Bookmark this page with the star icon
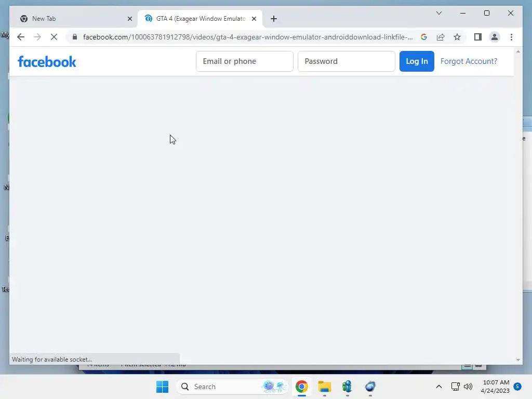This screenshot has height=399, width=532. pyautogui.click(x=457, y=37)
